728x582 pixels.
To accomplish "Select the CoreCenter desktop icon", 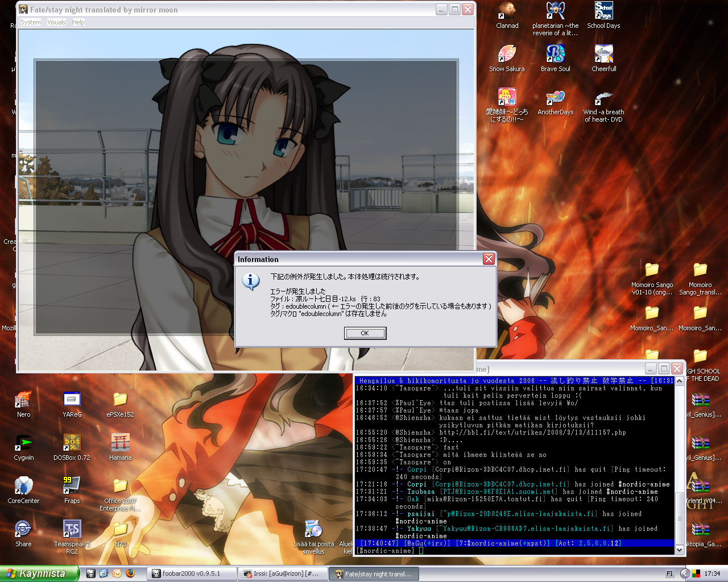I will tap(23, 490).
